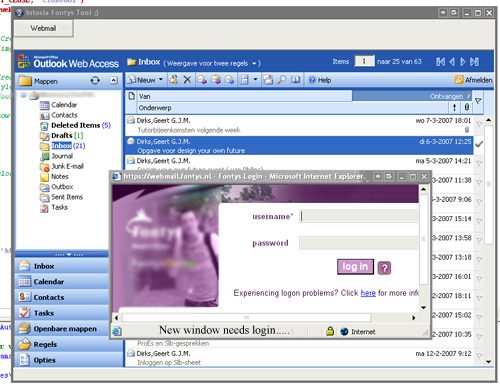Click the Fontys login help question mark

point(384,268)
